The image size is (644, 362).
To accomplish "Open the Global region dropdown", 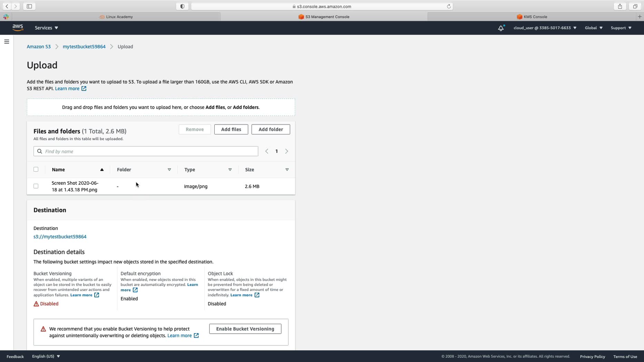I will pos(594,28).
